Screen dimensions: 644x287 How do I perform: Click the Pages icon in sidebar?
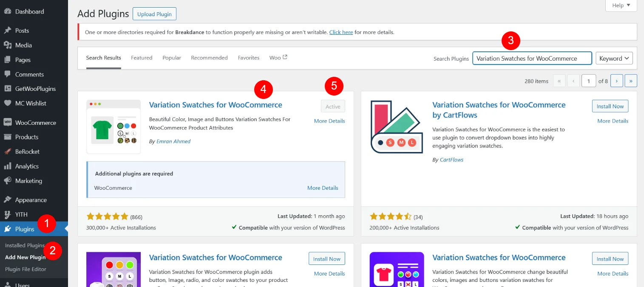pos(8,60)
